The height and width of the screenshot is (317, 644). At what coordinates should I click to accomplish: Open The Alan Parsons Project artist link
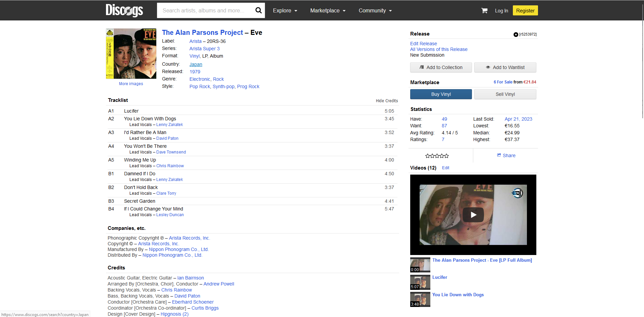pyautogui.click(x=202, y=33)
